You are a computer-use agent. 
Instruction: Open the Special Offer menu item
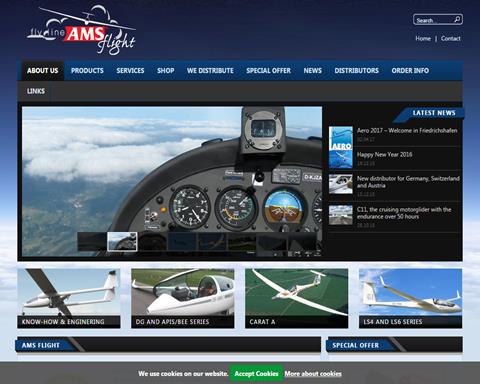268,71
